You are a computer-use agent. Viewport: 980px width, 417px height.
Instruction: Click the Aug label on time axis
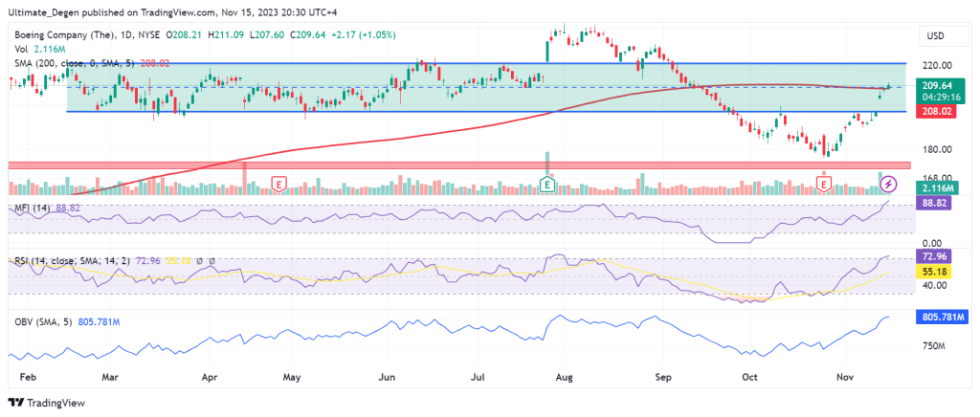tap(564, 378)
